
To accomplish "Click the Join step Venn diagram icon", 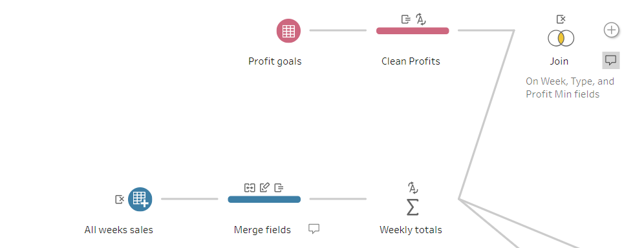I will [x=561, y=39].
